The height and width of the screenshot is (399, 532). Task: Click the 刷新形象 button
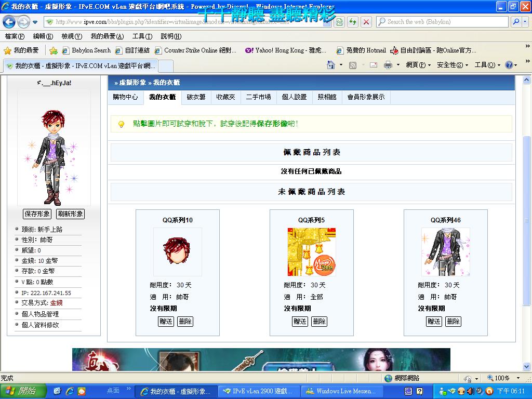[x=70, y=214]
